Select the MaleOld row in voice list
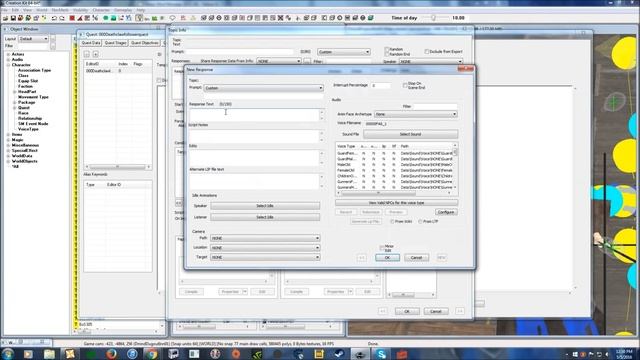This screenshot has height=360, width=640. [x=394, y=165]
